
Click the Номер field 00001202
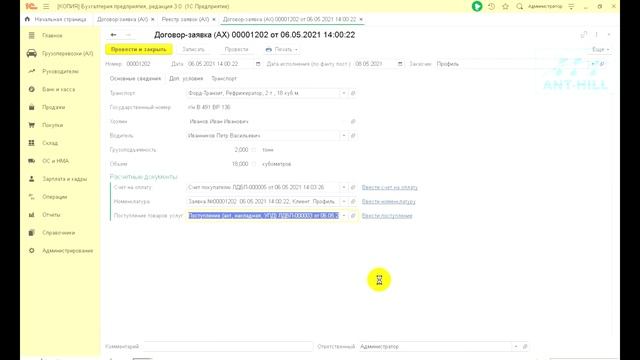click(145, 64)
